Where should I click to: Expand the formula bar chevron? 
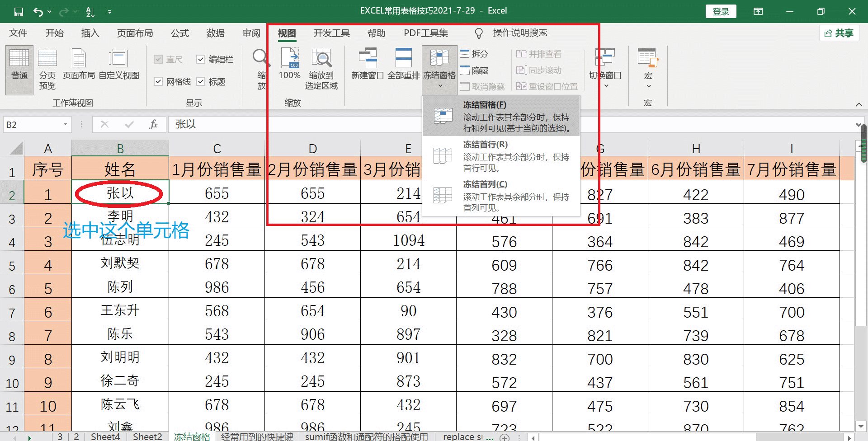click(x=859, y=125)
